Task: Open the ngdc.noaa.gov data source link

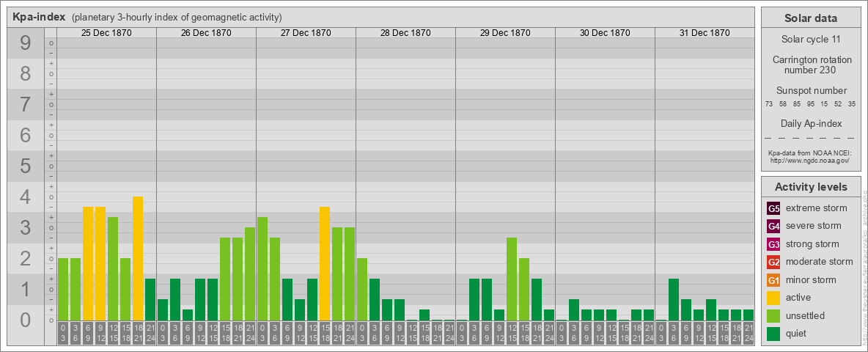Action: point(810,160)
